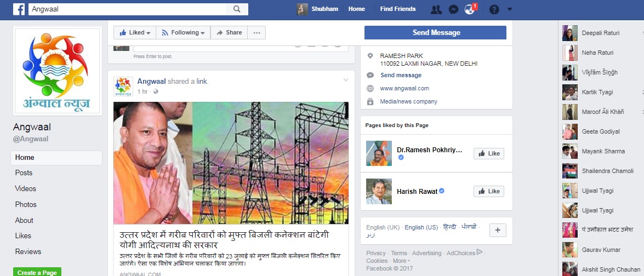Image resolution: width=644 pixels, height=276 pixels.
Task: Select Reviews in the page sidebar
Action: [x=29, y=251]
